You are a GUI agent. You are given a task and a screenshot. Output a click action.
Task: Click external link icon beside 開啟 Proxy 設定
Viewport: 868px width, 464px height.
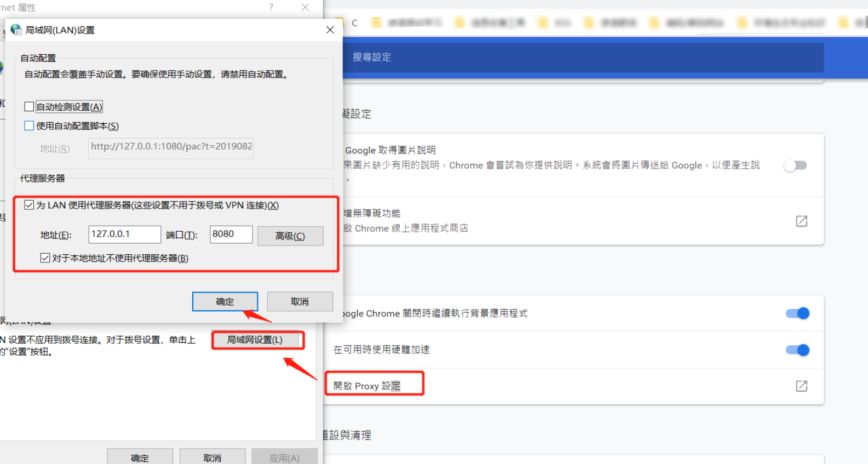[802, 386]
